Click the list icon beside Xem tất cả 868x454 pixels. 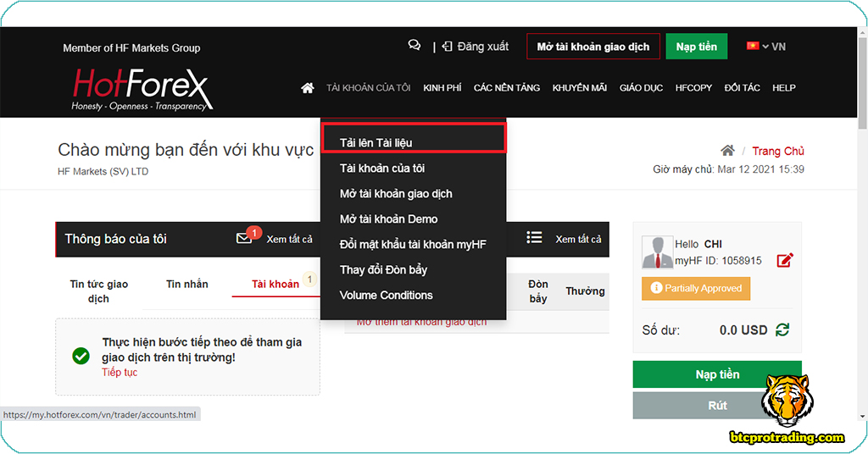click(x=534, y=238)
